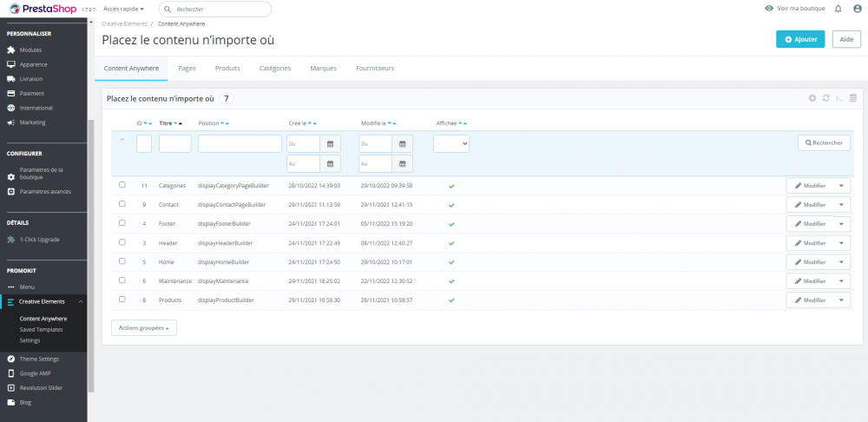Click the Titre filter input field
This screenshot has height=422, width=868.
point(175,144)
